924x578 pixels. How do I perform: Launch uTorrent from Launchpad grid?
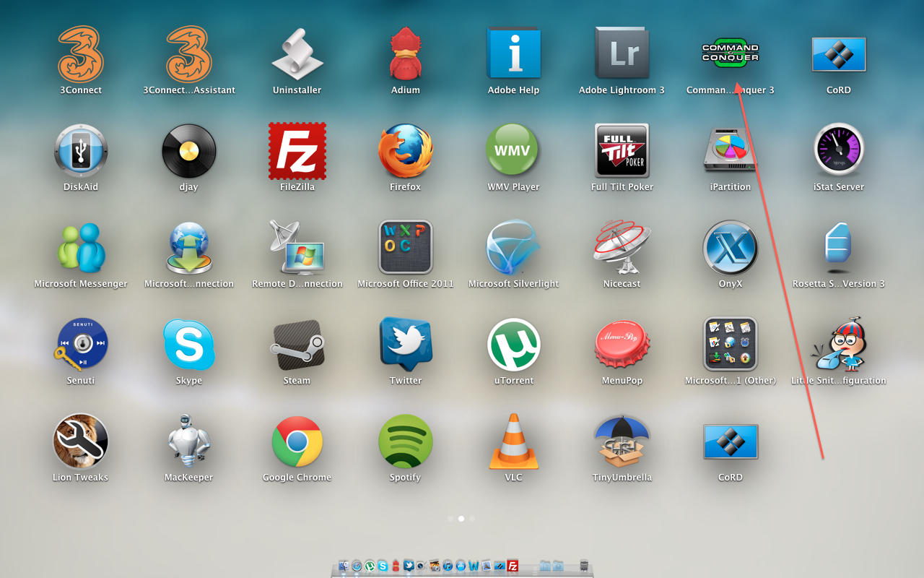[x=513, y=345]
